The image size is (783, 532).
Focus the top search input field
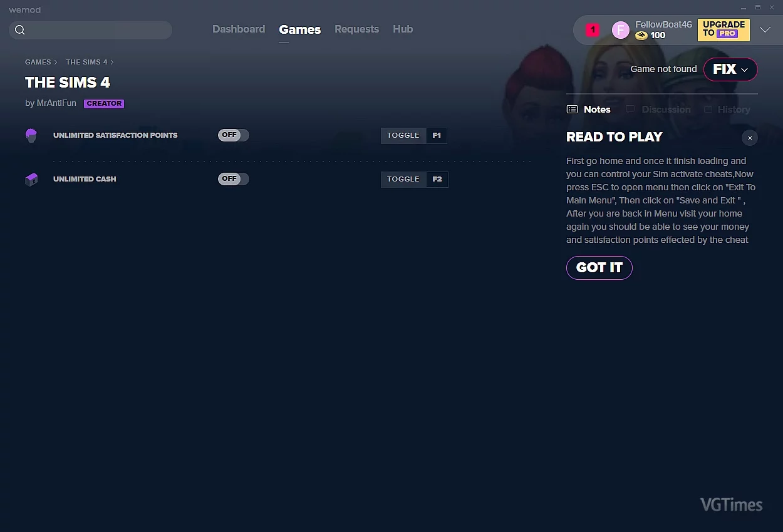click(x=91, y=30)
